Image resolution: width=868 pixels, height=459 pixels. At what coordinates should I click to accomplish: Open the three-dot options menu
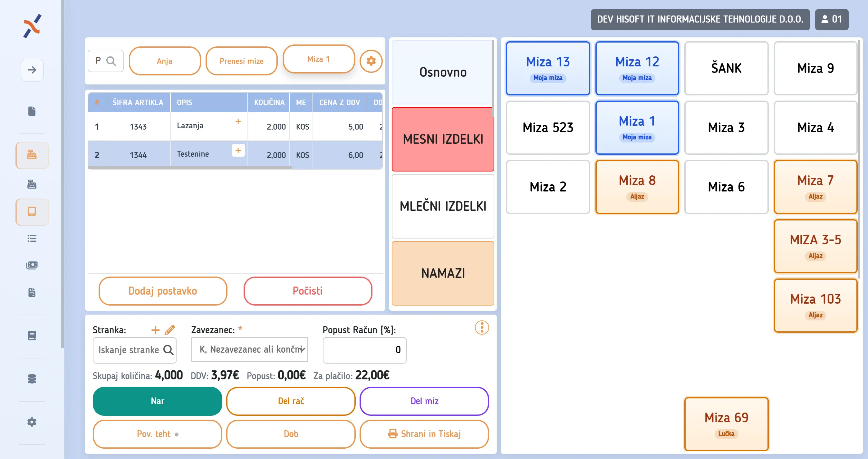pyautogui.click(x=481, y=327)
